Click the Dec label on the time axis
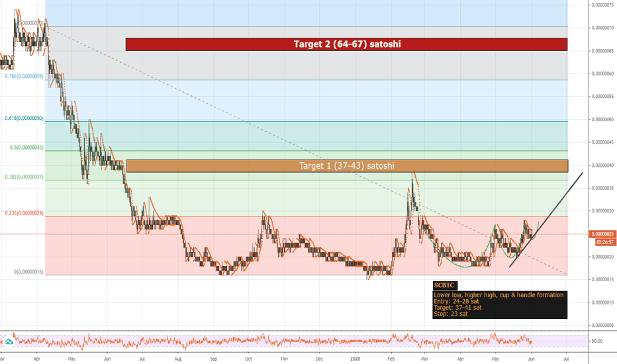This screenshot has width=617, height=364. tap(319, 359)
